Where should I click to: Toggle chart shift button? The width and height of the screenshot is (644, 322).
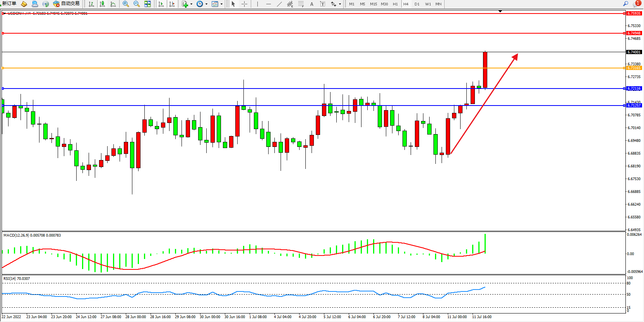(x=172, y=4)
